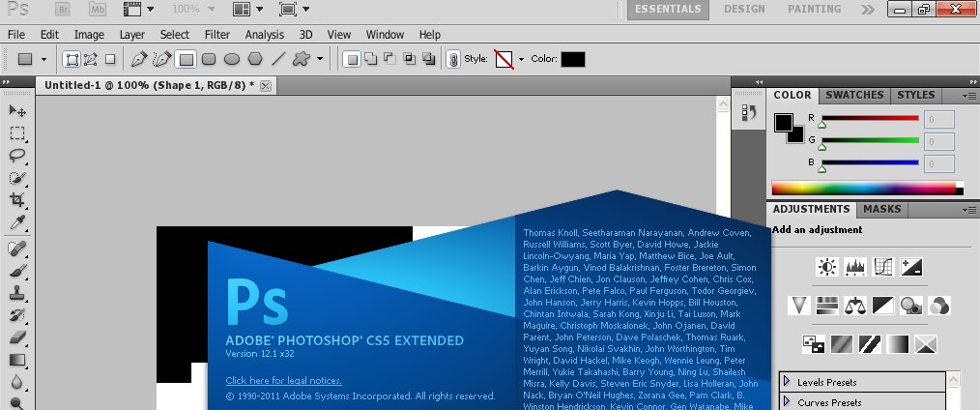Add a Vibrance adjustment

pyautogui.click(x=798, y=306)
